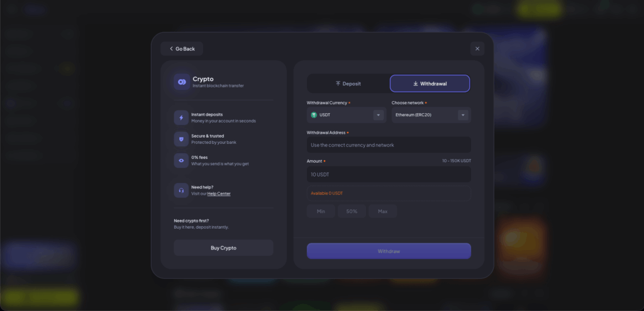Image resolution: width=644 pixels, height=311 pixels.
Task: Click the Withdrawal Currency label
Action: pos(327,102)
